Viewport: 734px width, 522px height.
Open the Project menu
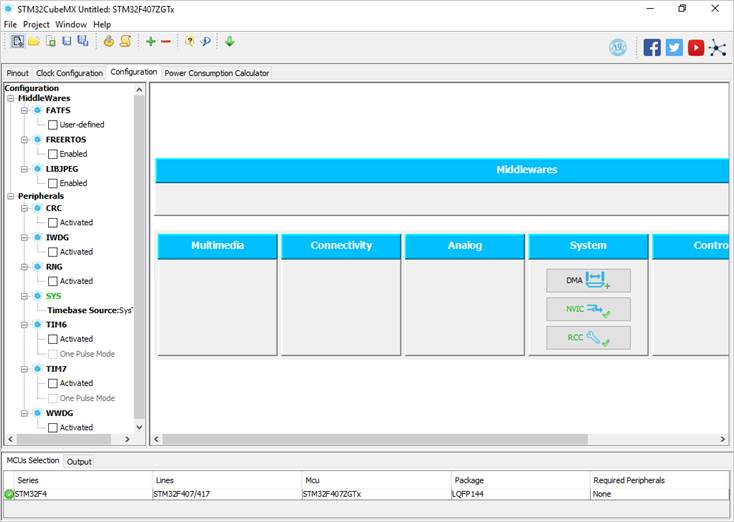tap(36, 24)
